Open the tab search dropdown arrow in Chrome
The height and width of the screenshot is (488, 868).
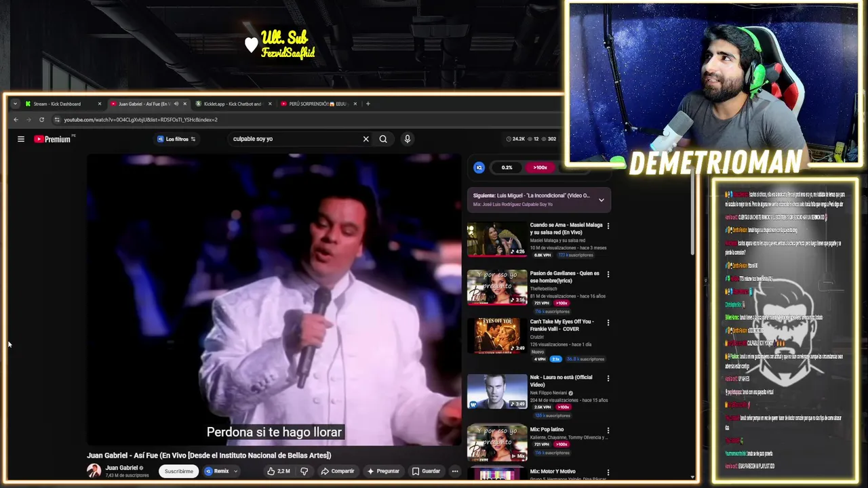click(x=15, y=104)
